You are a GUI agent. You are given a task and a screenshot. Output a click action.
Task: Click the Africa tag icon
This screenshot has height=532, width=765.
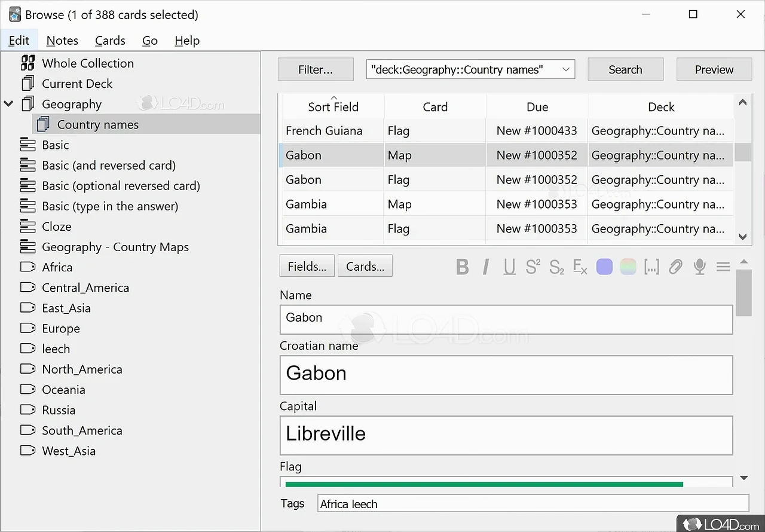pos(27,267)
